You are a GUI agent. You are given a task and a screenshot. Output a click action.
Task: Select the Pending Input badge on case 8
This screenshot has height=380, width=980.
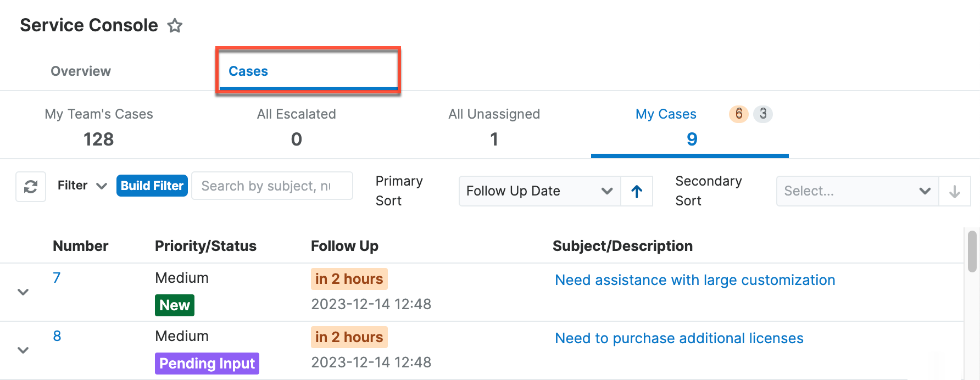[x=207, y=363]
